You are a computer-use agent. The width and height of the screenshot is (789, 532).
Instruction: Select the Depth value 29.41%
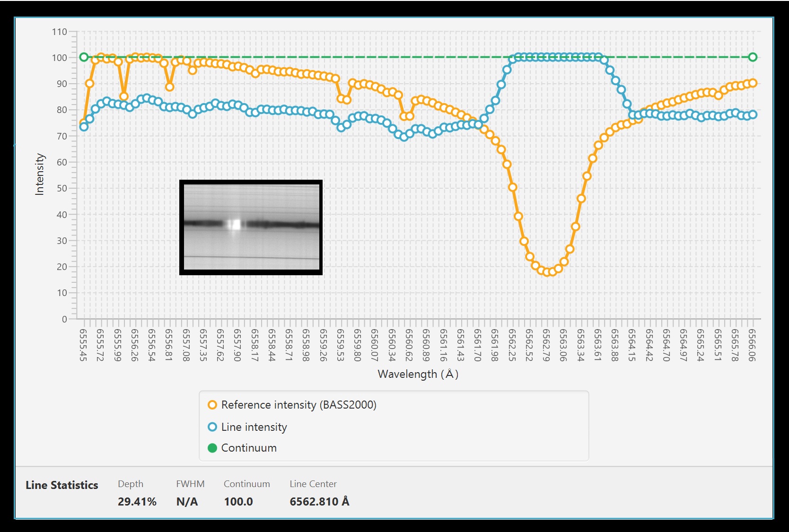(137, 501)
